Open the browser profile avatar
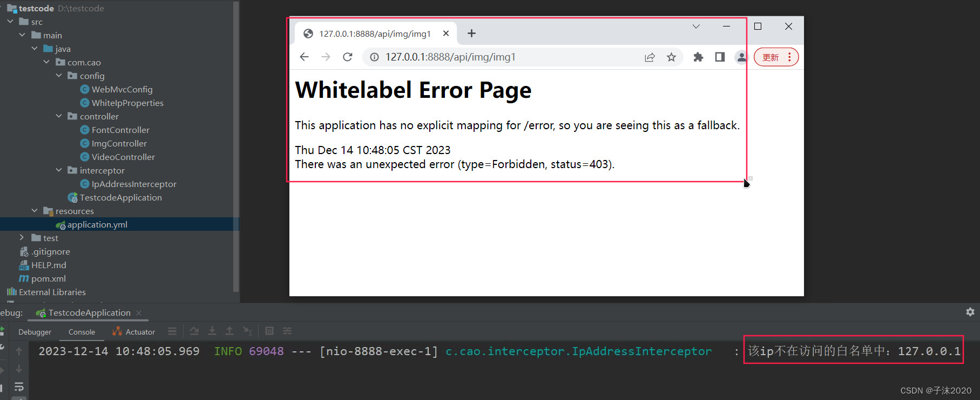Image resolution: width=980 pixels, height=400 pixels. click(x=741, y=57)
